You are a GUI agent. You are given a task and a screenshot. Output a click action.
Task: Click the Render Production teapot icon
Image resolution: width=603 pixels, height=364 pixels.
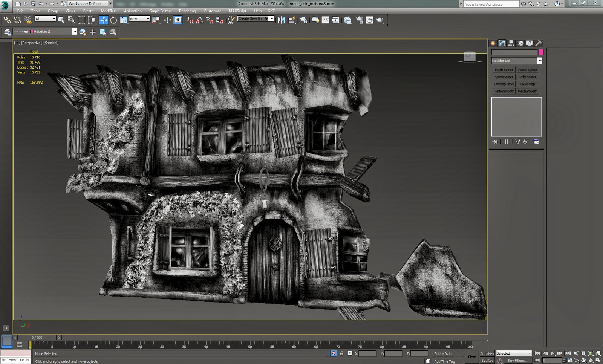pyautogui.click(x=380, y=20)
